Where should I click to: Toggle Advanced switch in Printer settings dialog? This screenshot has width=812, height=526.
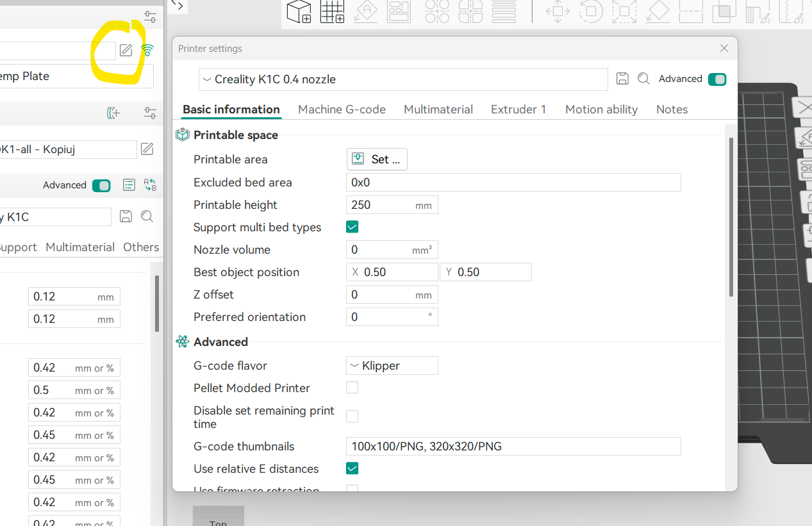click(717, 79)
